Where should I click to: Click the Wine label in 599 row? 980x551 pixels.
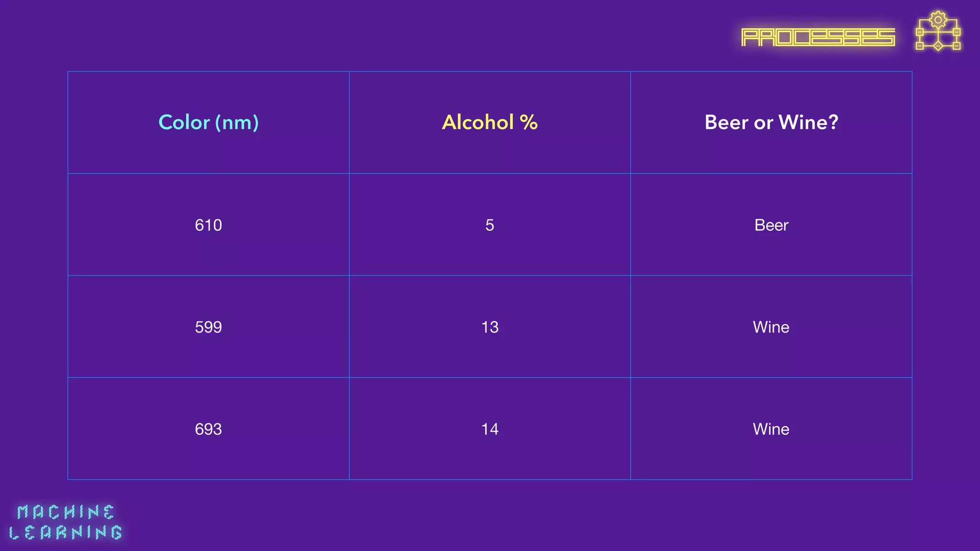click(x=771, y=327)
